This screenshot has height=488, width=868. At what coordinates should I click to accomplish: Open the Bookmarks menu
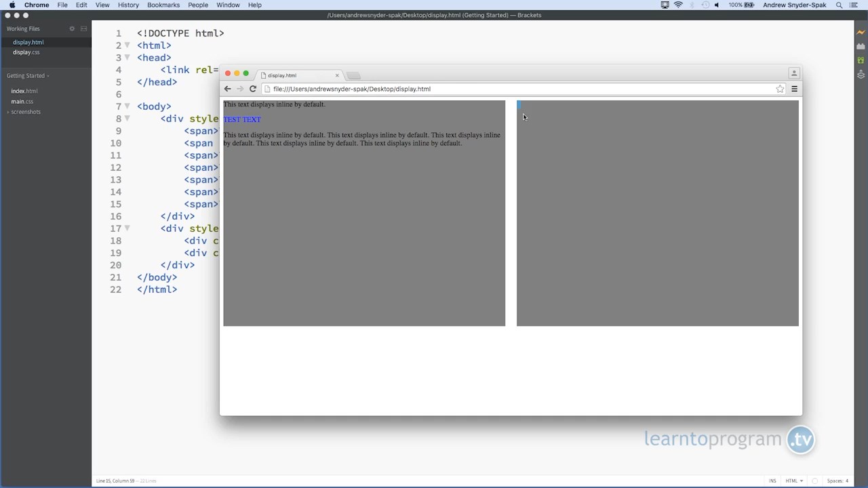163,5
